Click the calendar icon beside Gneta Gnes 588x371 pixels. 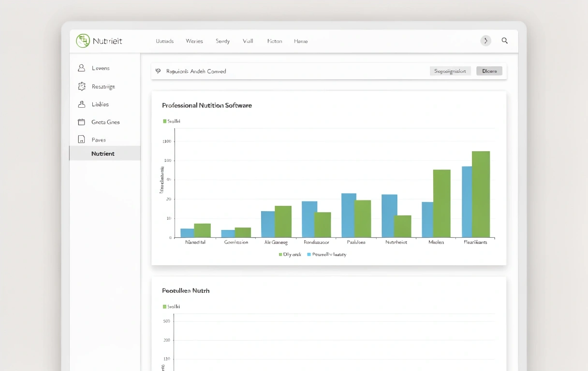(82, 122)
